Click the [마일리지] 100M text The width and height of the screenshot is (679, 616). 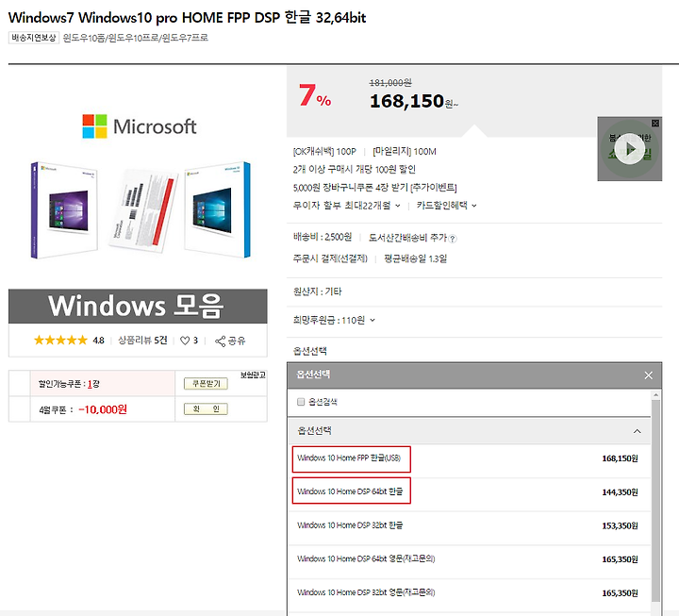click(x=405, y=152)
